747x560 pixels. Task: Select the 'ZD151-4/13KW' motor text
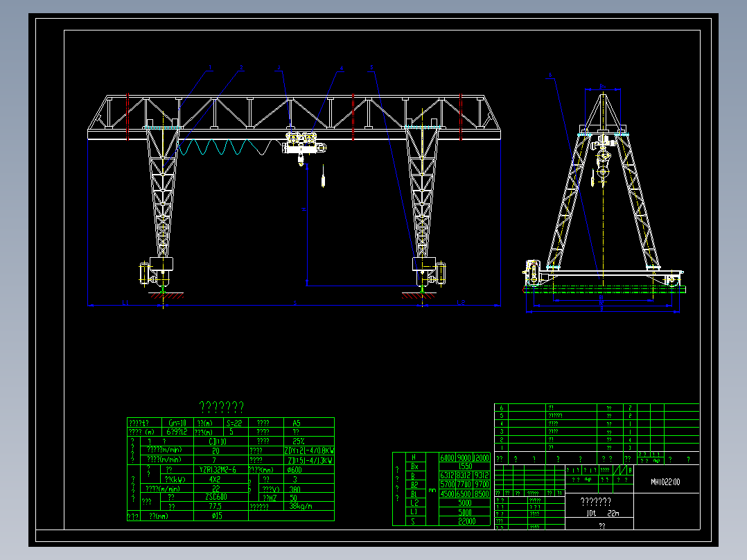pos(310,460)
